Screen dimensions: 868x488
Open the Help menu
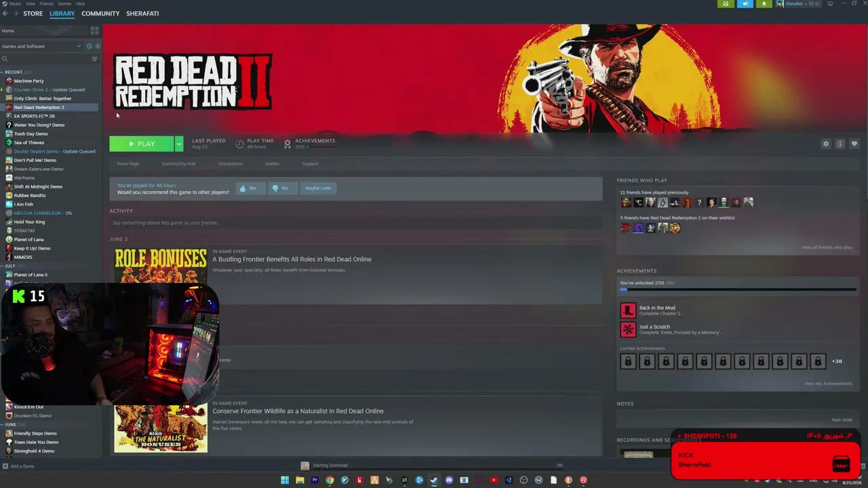(x=80, y=4)
